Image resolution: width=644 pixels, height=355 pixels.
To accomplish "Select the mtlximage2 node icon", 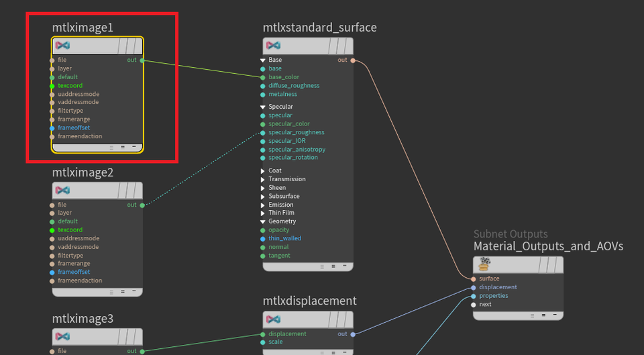I will (x=62, y=191).
